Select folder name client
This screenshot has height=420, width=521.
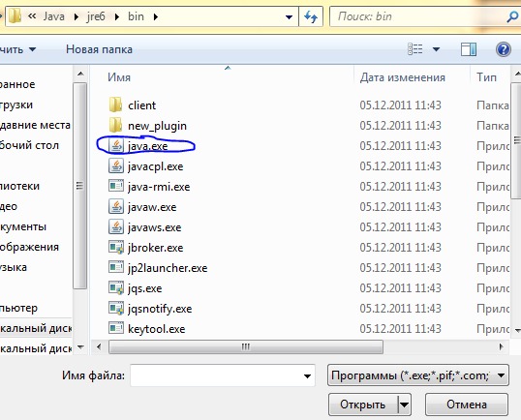142,105
